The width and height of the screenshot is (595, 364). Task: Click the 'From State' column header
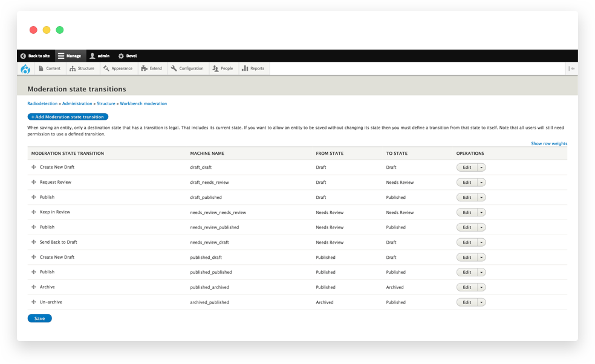click(330, 154)
